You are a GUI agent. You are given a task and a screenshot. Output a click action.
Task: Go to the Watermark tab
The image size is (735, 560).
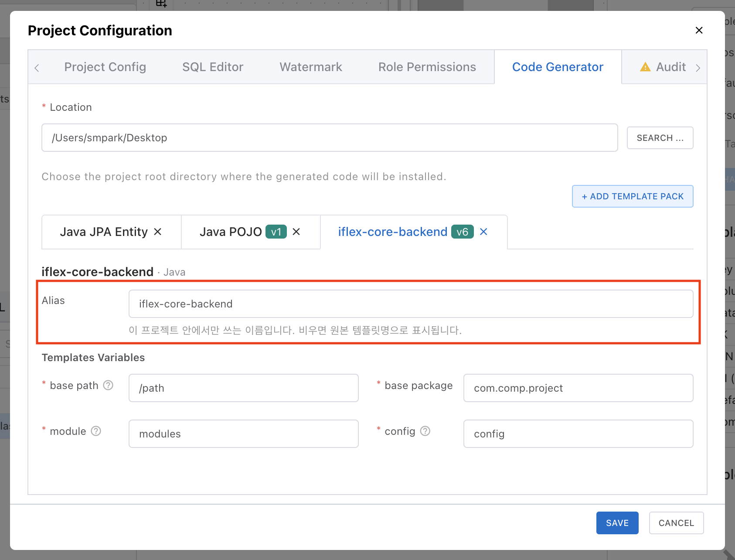click(311, 67)
